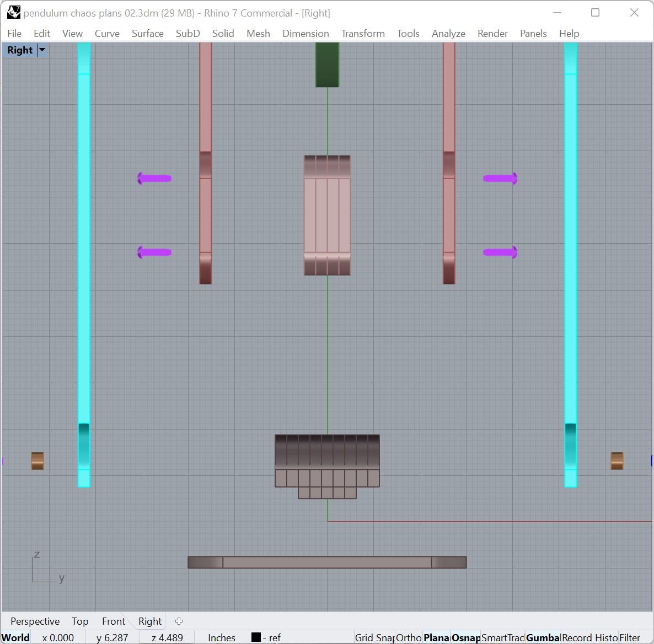Screen dimensions: 654x644
Task: Switch to the Top viewport tab
Action: 79,621
